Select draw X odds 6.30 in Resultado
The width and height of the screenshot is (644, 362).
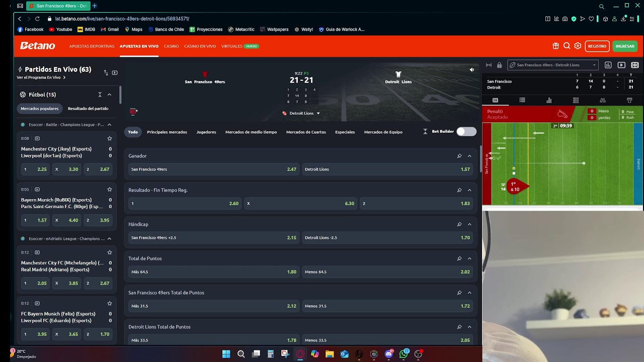click(x=300, y=204)
